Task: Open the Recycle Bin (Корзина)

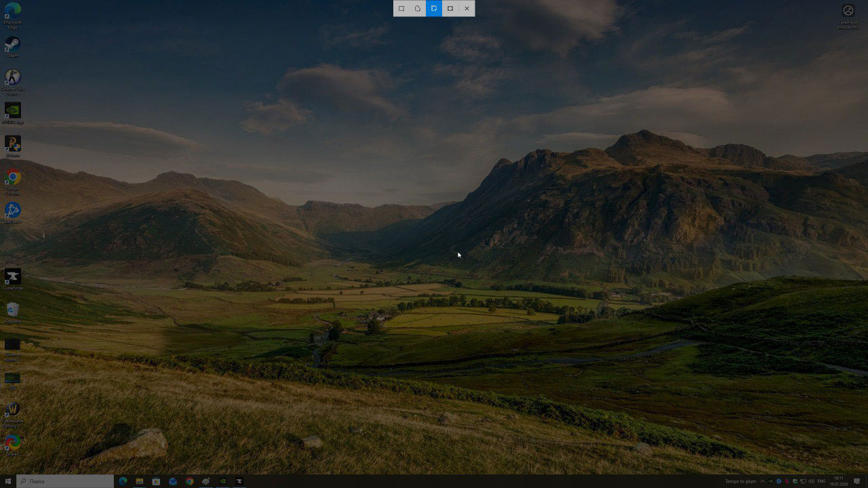Action: 12,311
